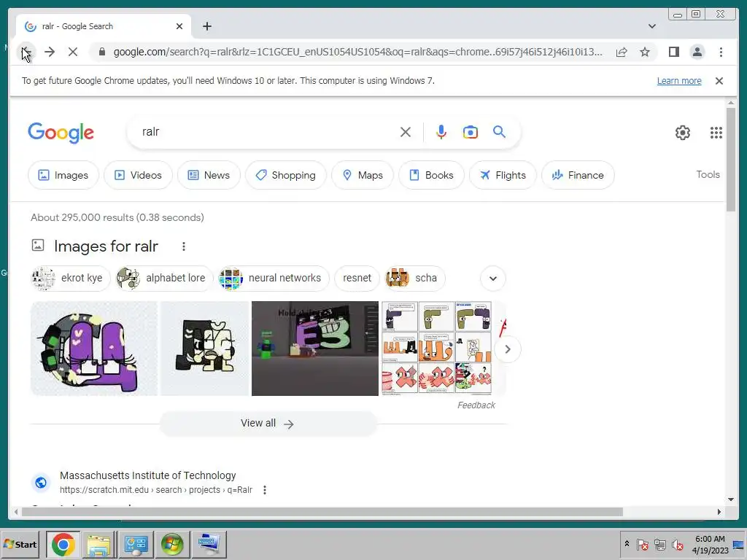Clear the search box text
This screenshot has height=560, width=747.
click(x=405, y=132)
